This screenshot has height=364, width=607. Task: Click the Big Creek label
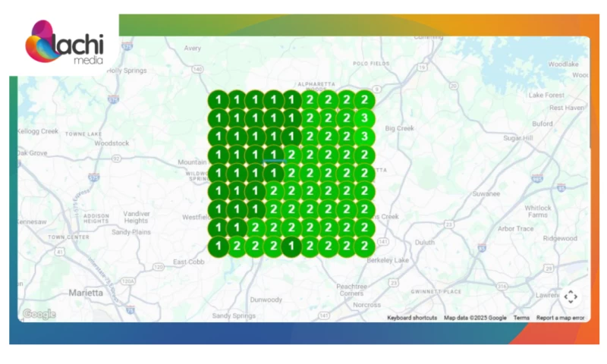point(400,128)
